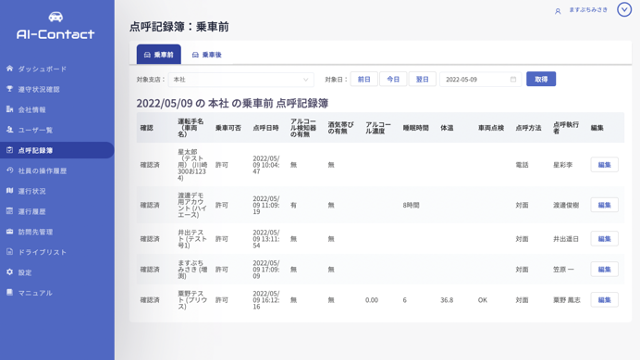Click the 0.00 alcohol concentration cell
This screenshot has width=640, height=360.
tap(371, 300)
